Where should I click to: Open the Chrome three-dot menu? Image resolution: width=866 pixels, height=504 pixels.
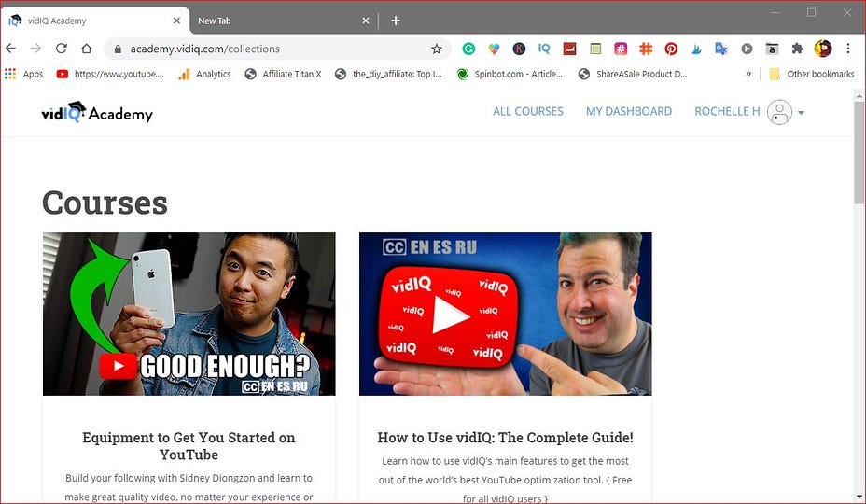tap(848, 49)
